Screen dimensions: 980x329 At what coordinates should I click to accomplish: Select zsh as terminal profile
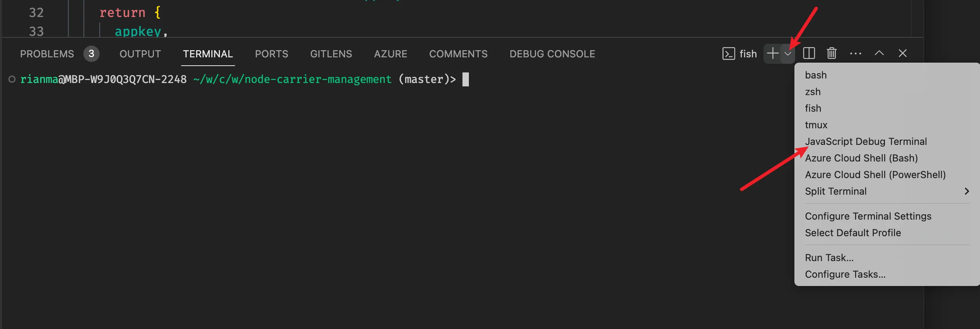coord(813,92)
